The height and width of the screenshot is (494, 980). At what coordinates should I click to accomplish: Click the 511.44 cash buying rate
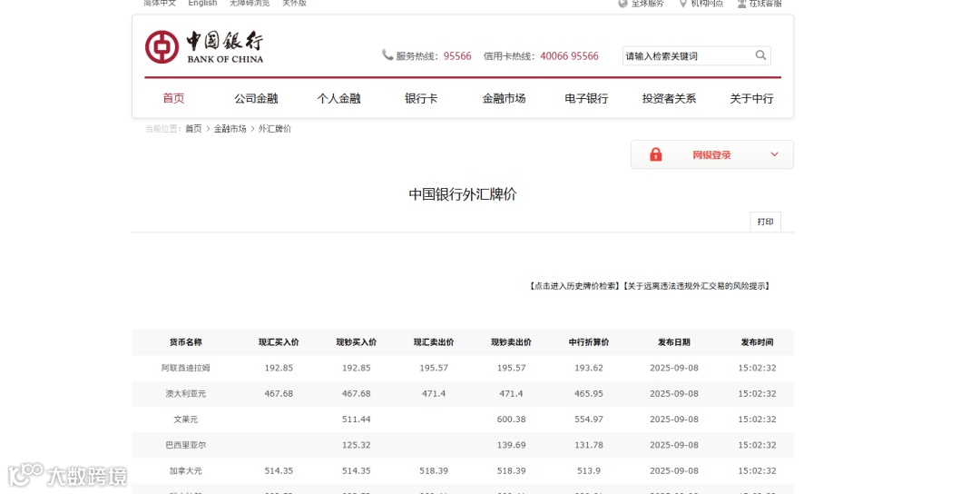[x=357, y=419]
